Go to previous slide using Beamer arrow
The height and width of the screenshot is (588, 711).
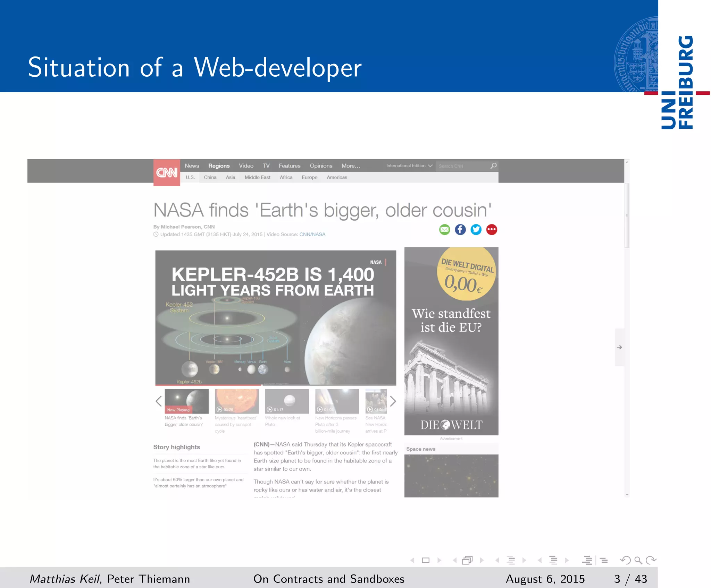tap(412, 560)
